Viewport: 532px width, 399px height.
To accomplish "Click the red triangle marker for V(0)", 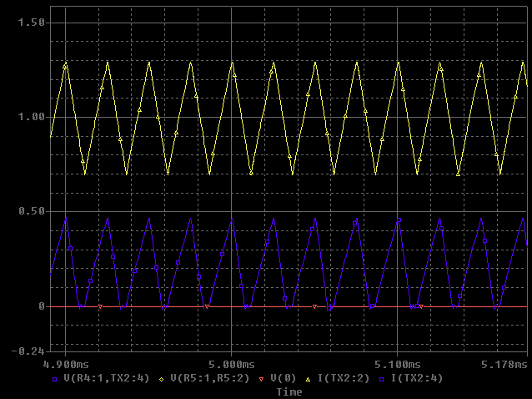I will (x=261, y=379).
